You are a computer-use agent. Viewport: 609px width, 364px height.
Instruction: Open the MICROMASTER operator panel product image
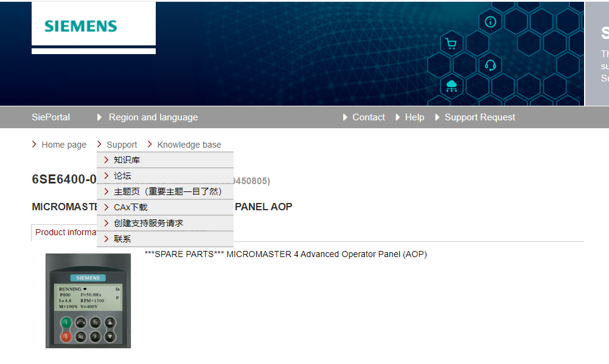88,301
